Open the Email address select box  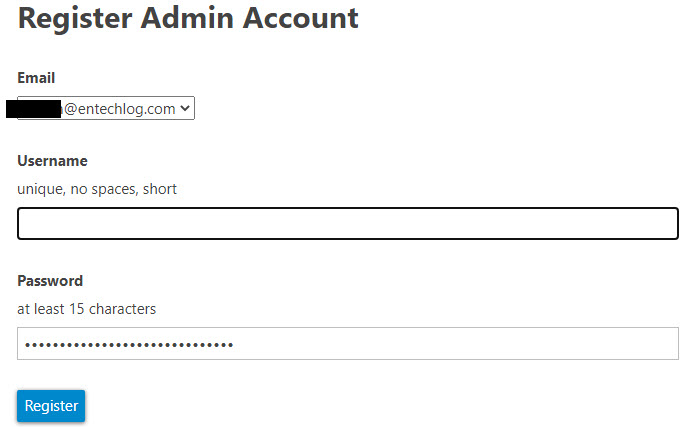[x=106, y=108]
